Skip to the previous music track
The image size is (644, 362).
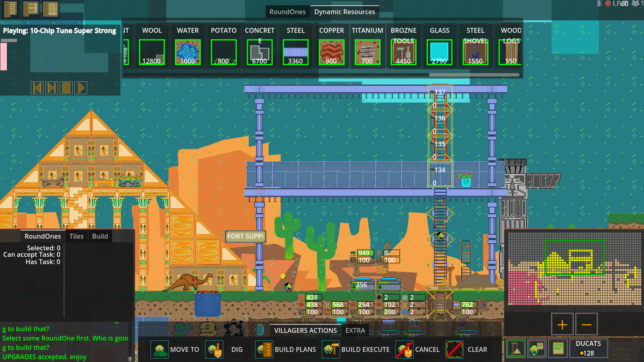click(x=37, y=88)
